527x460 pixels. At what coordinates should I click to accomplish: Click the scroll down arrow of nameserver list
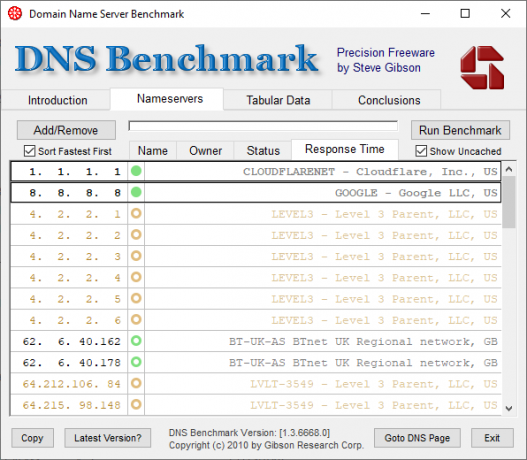coord(509,408)
